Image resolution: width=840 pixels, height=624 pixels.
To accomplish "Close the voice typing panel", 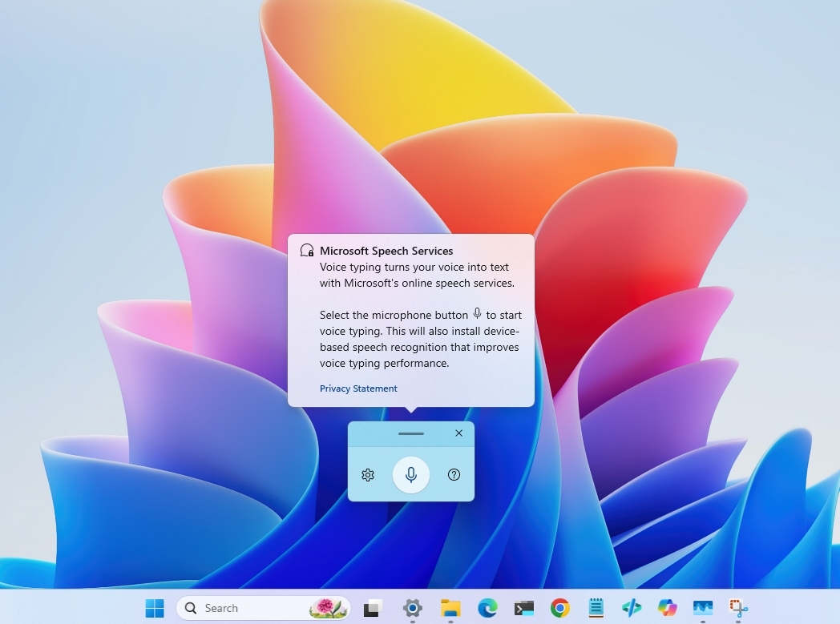I will (x=458, y=433).
